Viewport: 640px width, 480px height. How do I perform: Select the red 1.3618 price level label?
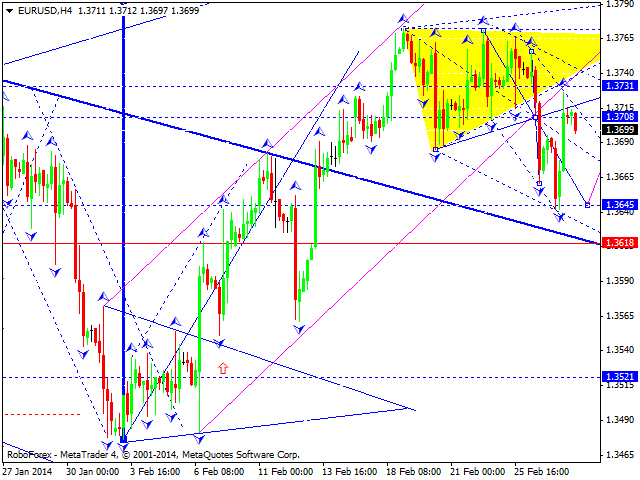(620, 243)
